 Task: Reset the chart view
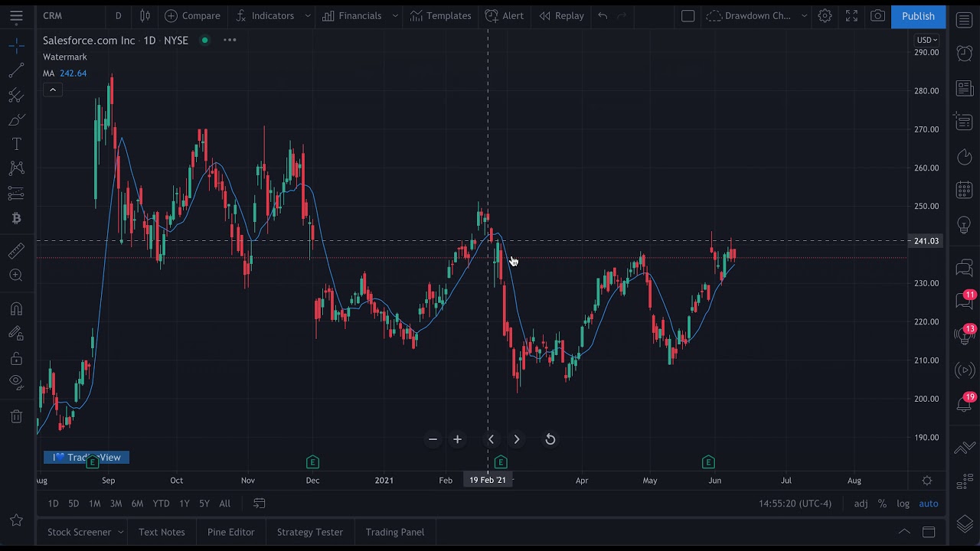coord(550,439)
